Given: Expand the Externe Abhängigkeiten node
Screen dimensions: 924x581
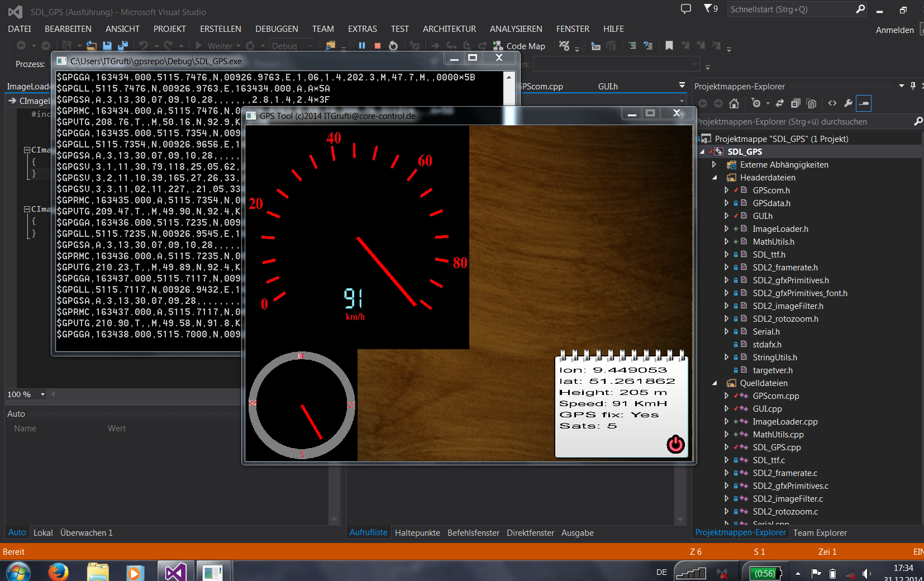Looking at the screenshot, I should 715,165.
